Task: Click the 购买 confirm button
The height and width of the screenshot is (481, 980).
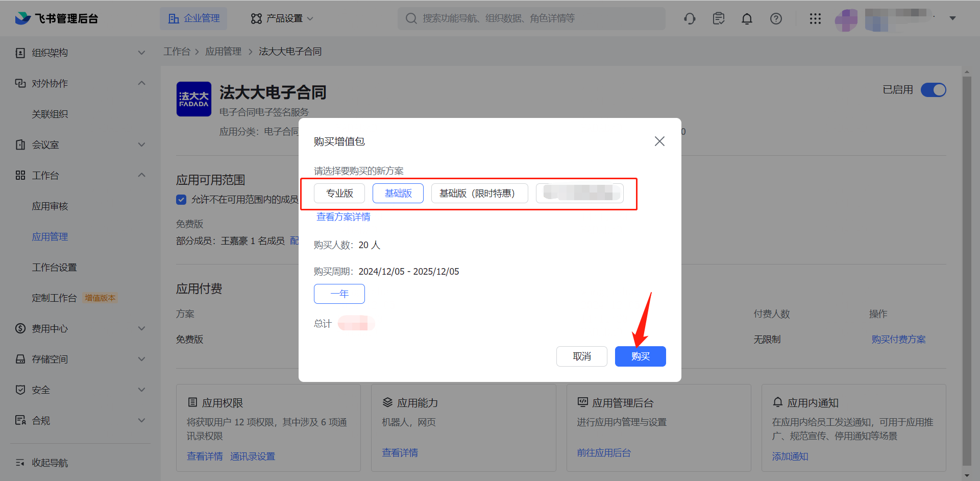Action: pyautogui.click(x=641, y=356)
